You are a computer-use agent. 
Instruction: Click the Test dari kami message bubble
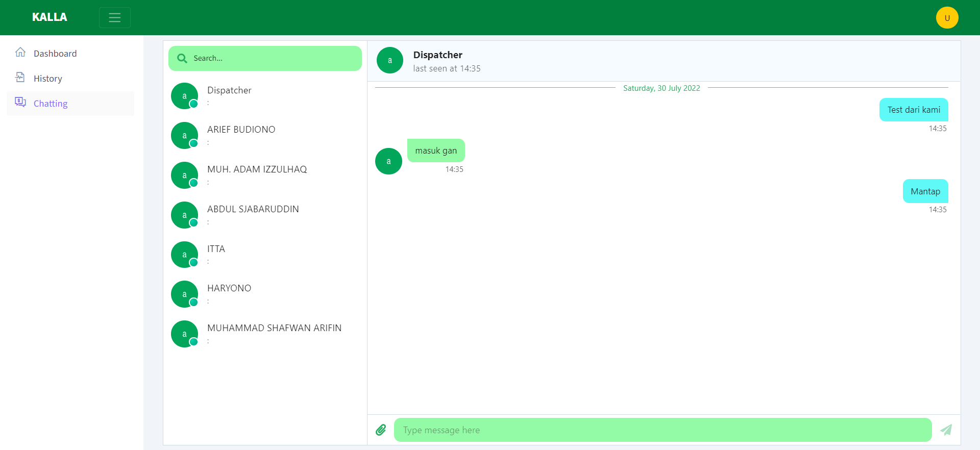[914, 110]
